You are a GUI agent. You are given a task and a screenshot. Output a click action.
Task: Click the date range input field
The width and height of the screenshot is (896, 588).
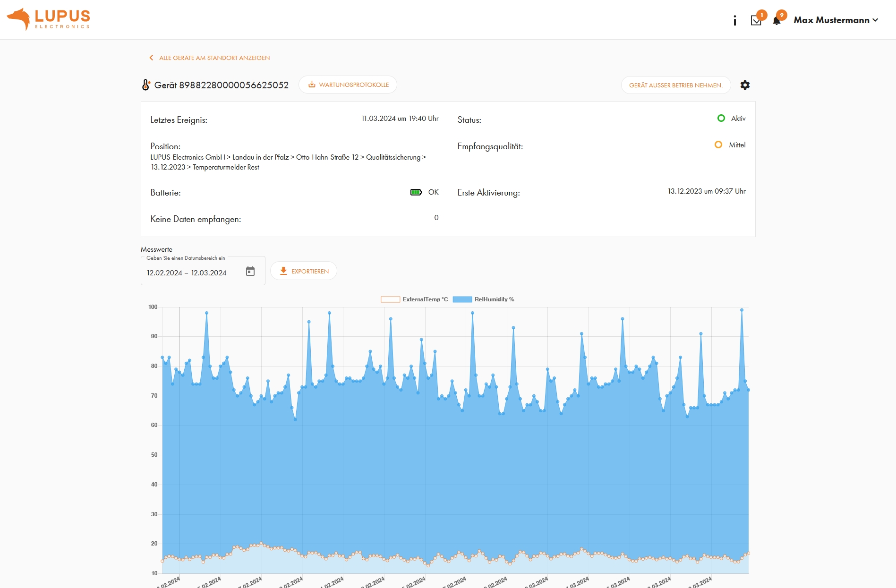tap(203, 271)
